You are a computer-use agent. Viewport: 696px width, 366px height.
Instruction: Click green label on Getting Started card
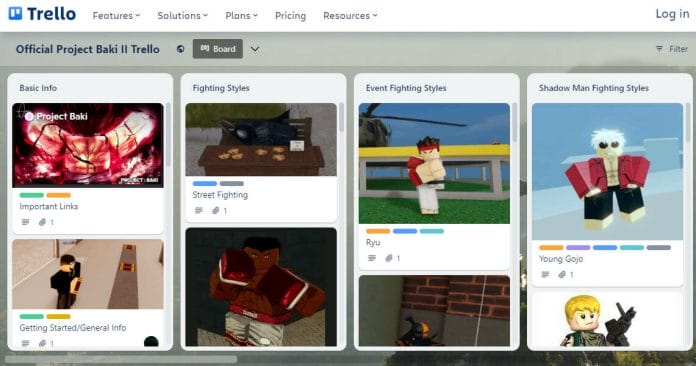point(32,316)
